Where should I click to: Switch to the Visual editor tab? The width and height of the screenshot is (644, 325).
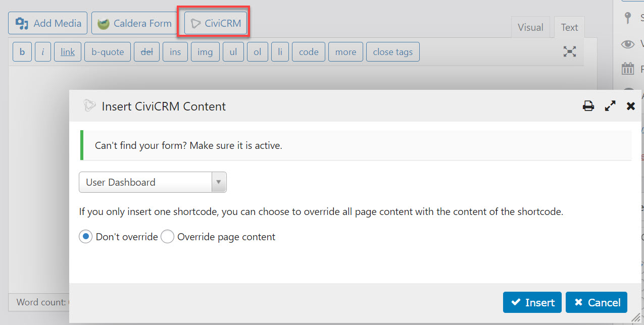(530, 27)
